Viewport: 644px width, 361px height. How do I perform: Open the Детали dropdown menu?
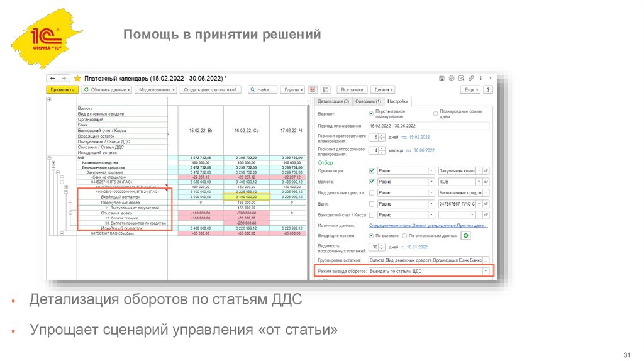[383, 89]
